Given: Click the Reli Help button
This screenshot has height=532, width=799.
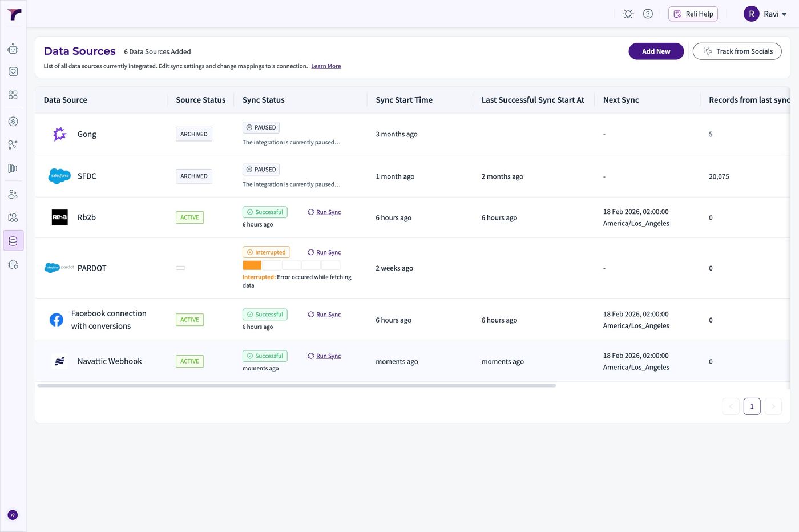Looking at the screenshot, I should coord(693,14).
